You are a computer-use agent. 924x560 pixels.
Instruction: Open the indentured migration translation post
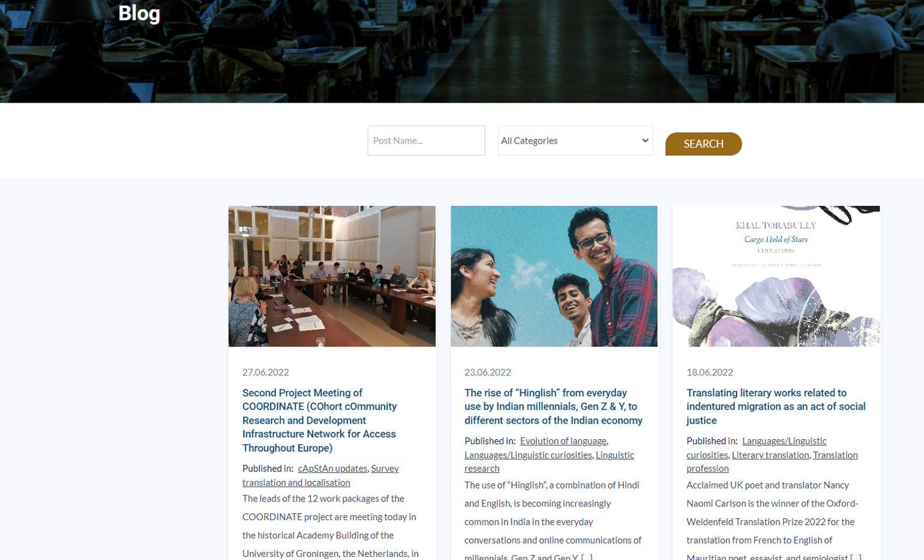pyautogui.click(x=776, y=406)
